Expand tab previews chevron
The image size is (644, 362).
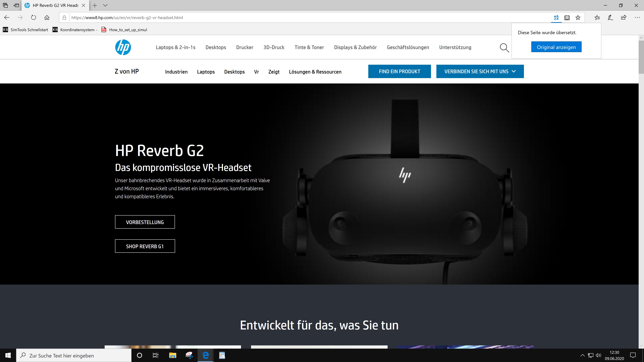[x=105, y=5]
